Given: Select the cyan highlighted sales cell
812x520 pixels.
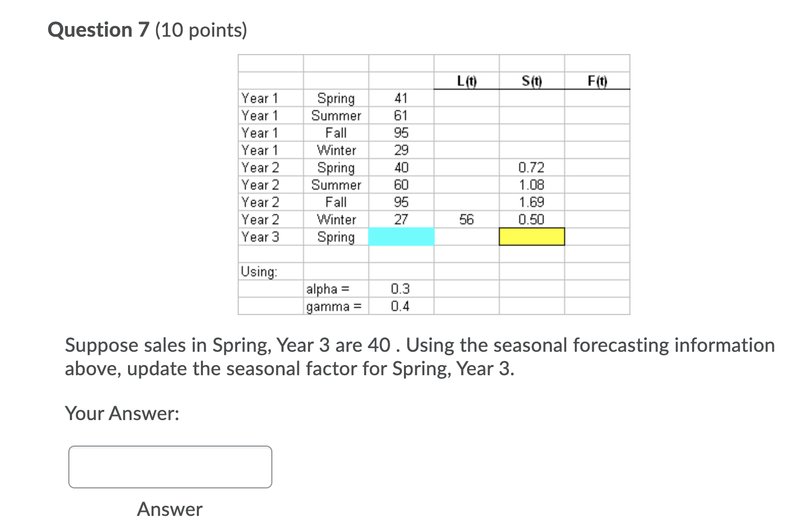Looking at the screenshot, I should coord(401,237).
